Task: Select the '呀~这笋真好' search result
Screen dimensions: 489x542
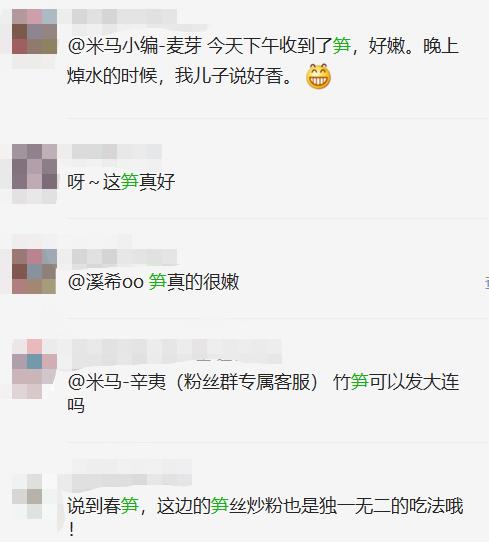Action: click(x=121, y=182)
